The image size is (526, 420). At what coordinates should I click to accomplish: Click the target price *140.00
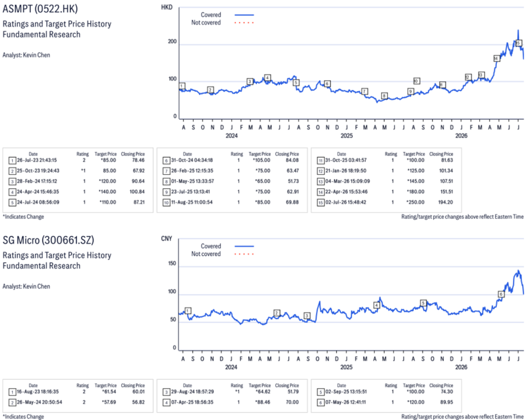click(x=108, y=192)
